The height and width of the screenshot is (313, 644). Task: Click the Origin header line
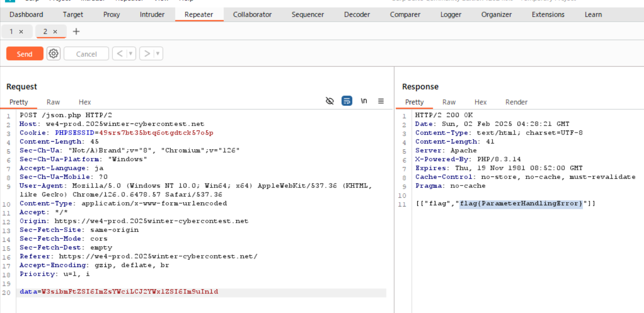tap(134, 221)
